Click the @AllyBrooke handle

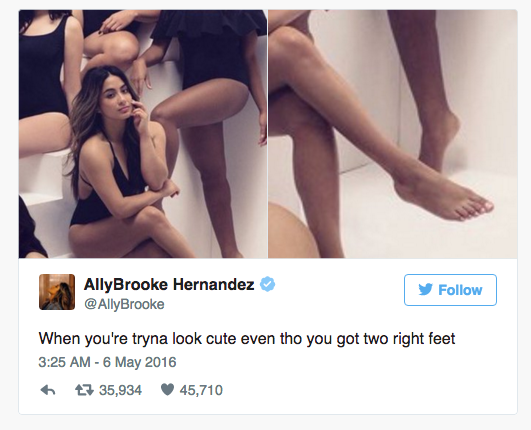point(124,304)
